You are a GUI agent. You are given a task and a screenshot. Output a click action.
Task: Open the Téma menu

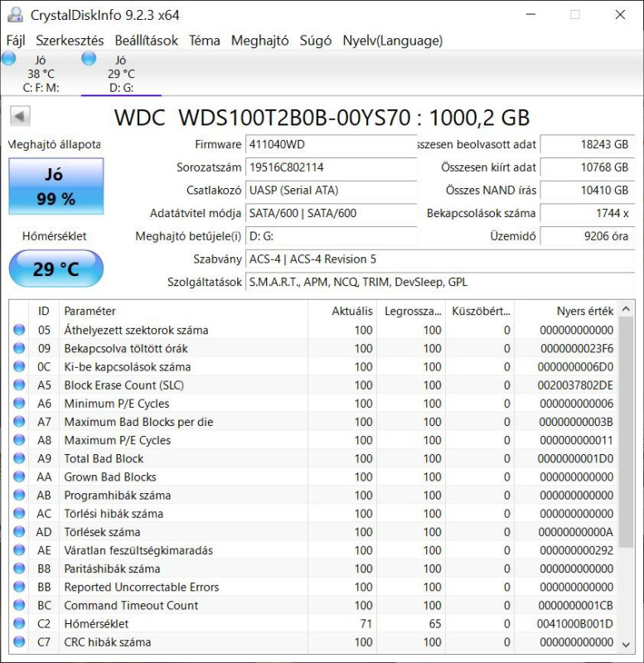point(204,41)
